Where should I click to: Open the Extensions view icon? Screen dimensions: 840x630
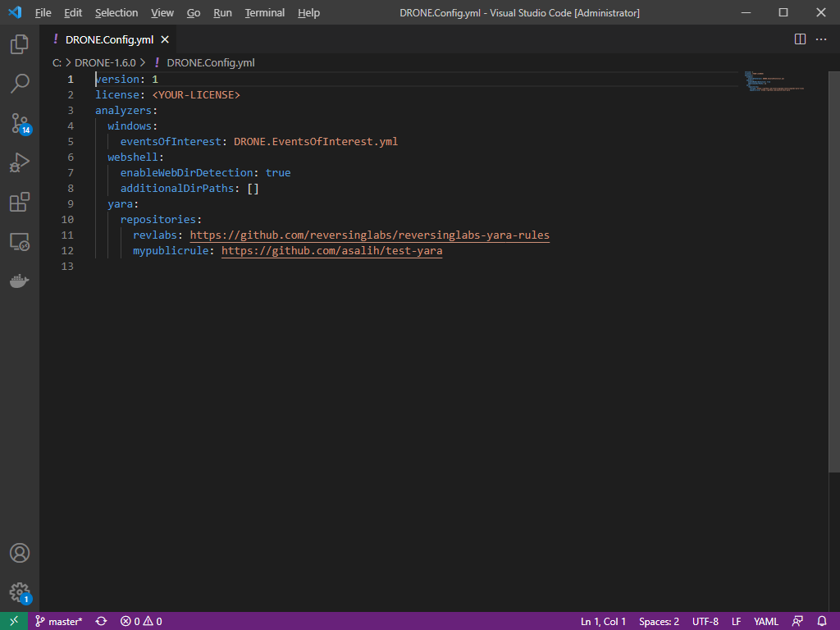point(20,202)
